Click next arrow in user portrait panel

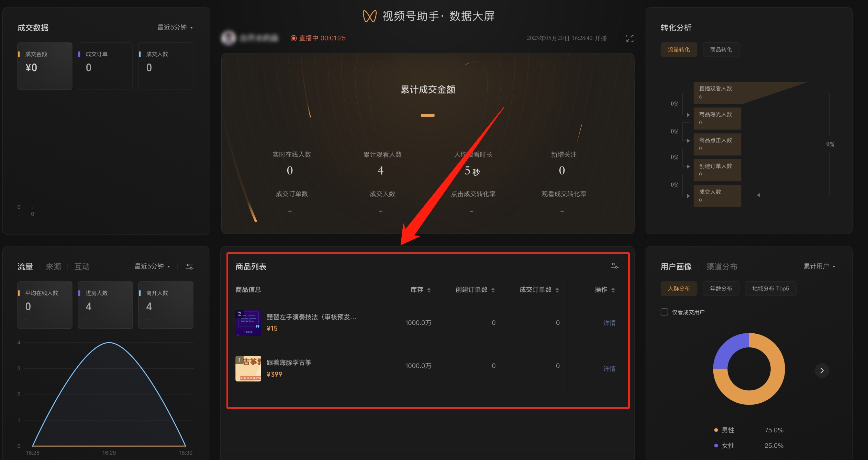(x=822, y=370)
